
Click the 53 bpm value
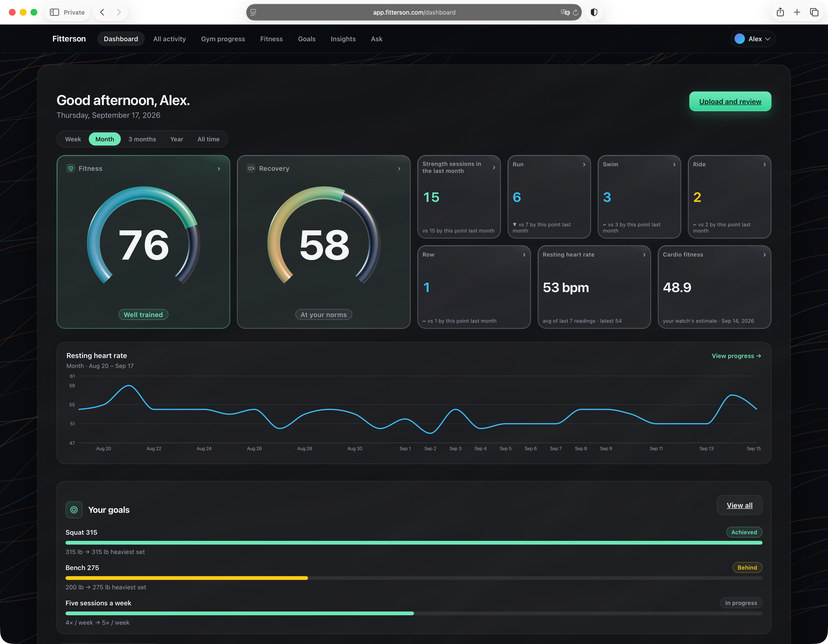[x=566, y=287]
